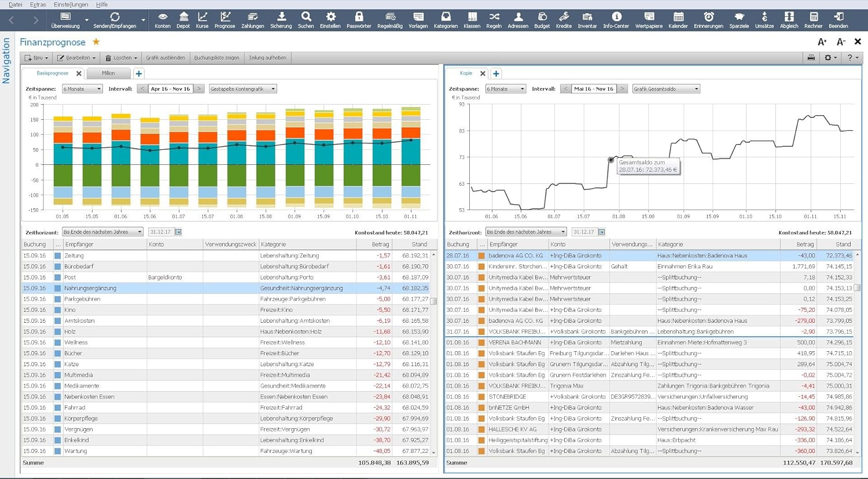868x479 pixels.
Task: Click the blue swatch in Nahrungsergänzung row
Action: pyautogui.click(x=57, y=288)
